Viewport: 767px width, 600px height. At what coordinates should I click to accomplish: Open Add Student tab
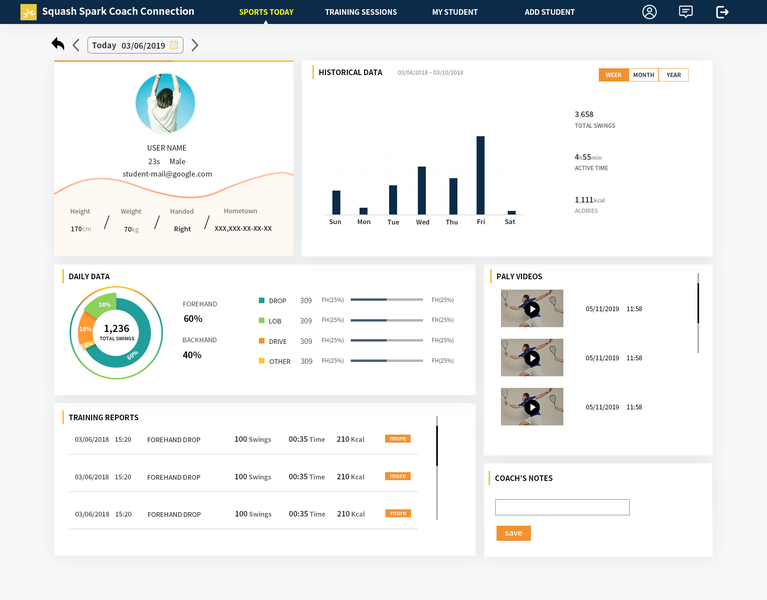click(x=549, y=12)
